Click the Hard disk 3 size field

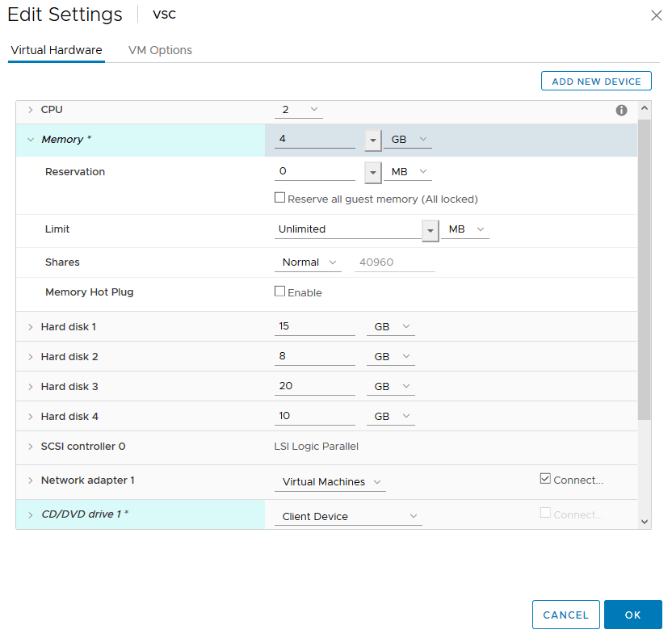pos(314,386)
